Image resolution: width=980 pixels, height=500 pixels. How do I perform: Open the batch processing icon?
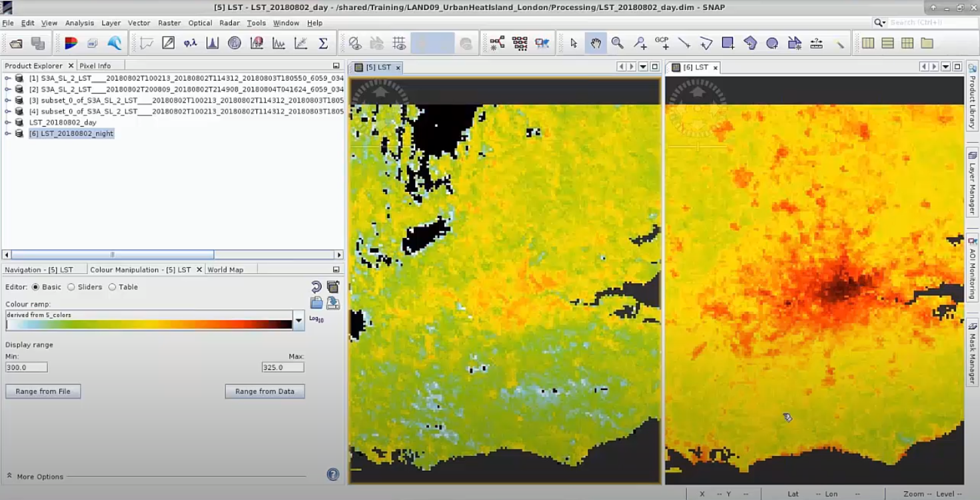[520, 43]
